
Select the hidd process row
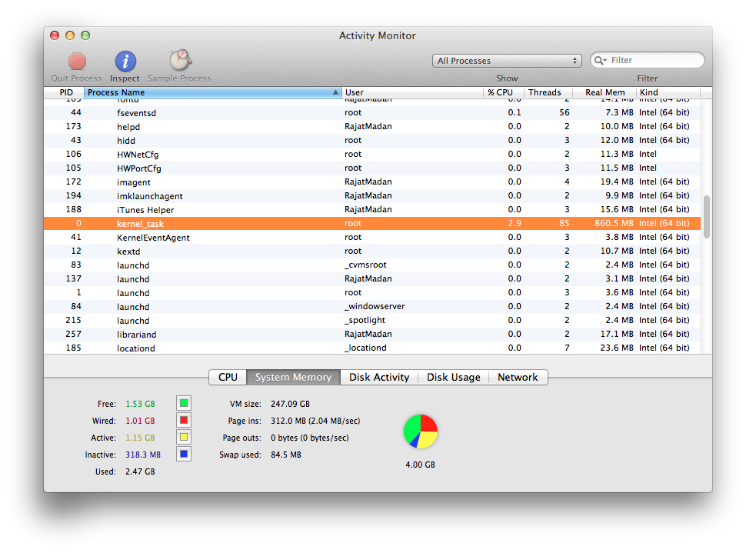click(x=372, y=140)
